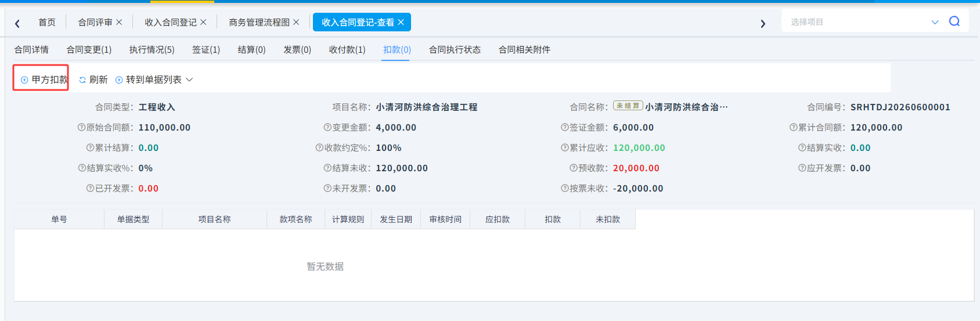Close the 收入合同登记-查看 tab
980x321 pixels.
pos(401,22)
